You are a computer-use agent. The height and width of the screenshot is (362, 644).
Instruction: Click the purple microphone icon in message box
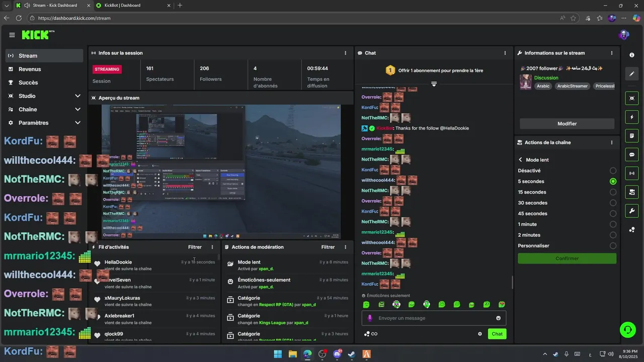[x=370, y=318]
